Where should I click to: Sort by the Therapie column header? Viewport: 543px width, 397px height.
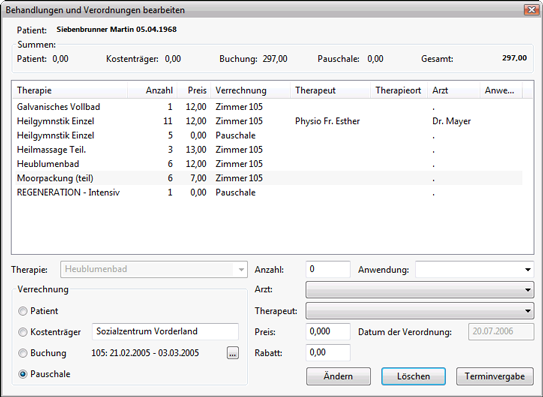click(69, 91)
